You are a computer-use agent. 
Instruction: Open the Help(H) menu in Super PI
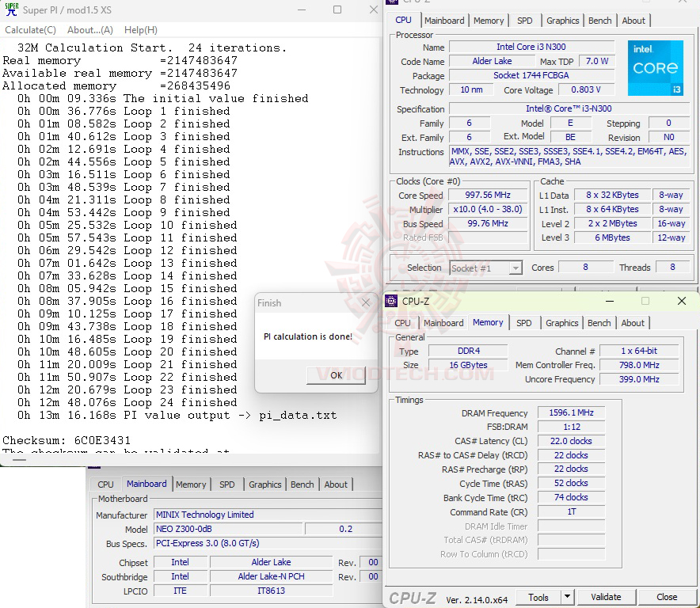[141, 30]
